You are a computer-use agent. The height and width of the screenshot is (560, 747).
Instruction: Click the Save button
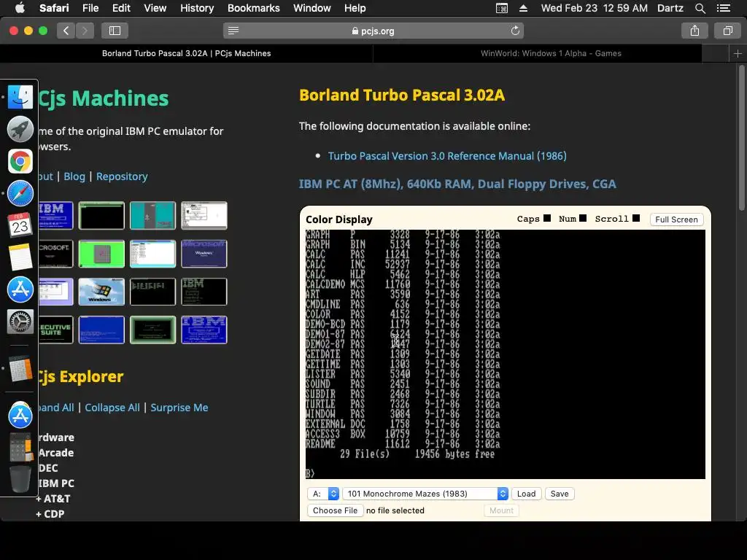(x=560, y=494)
